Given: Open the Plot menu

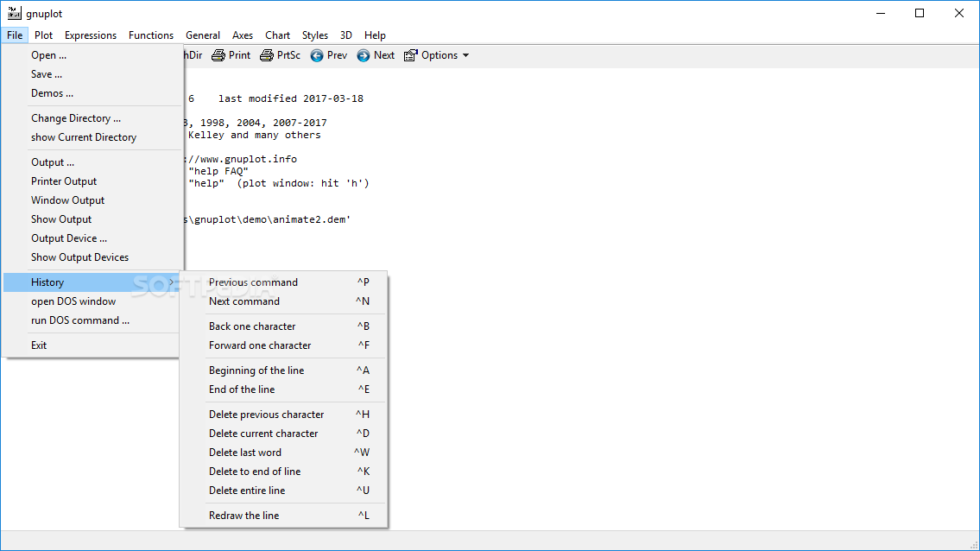Looking at the screenshot, I should (x=44, y=35).
